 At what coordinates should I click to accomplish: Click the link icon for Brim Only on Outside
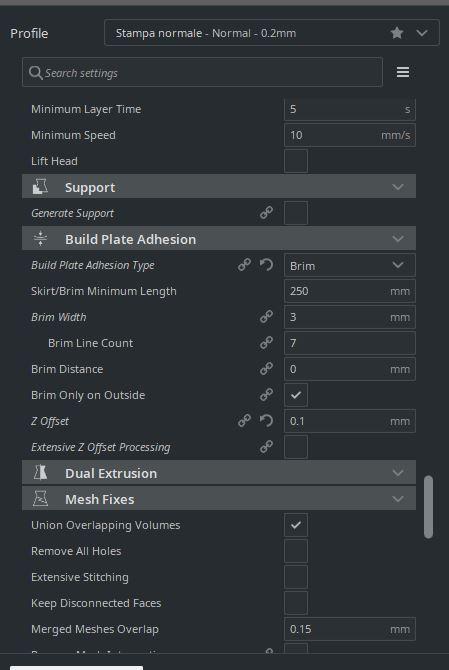coord(266,395)
